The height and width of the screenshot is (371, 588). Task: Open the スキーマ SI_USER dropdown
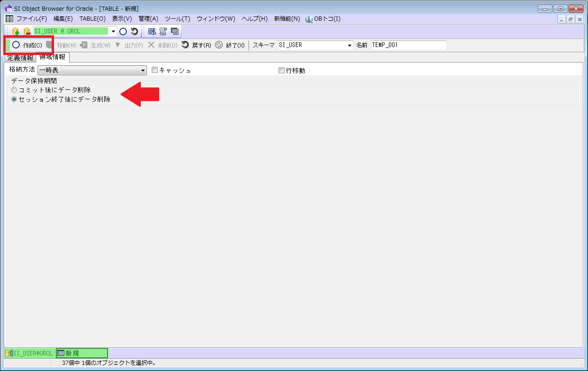349,46
